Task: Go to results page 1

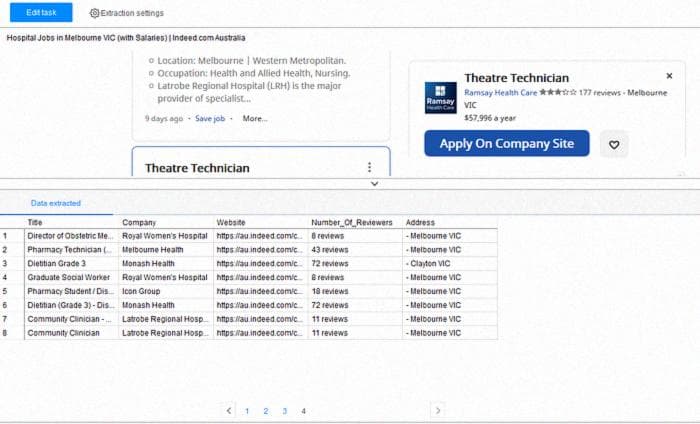Action: tap(247, 411)
